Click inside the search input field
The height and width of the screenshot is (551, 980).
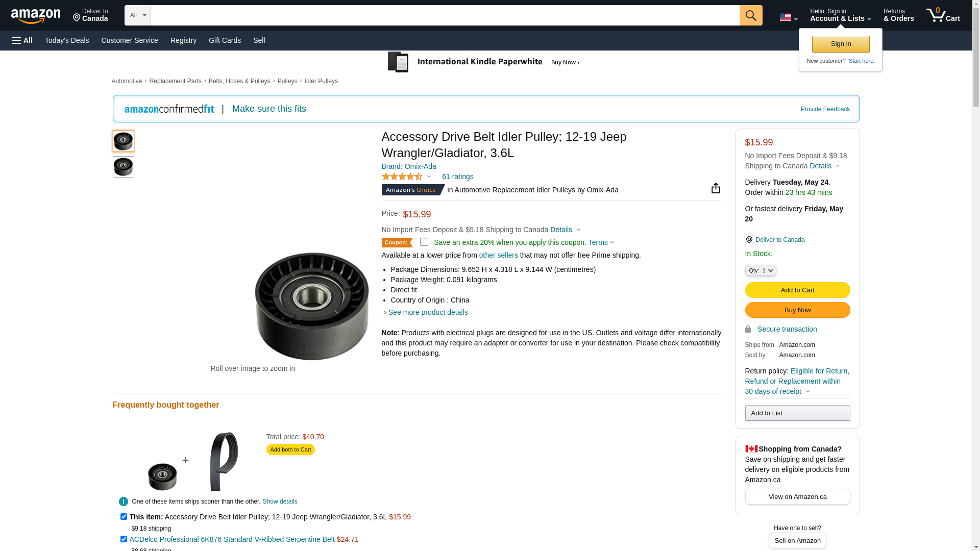(445, 15)
